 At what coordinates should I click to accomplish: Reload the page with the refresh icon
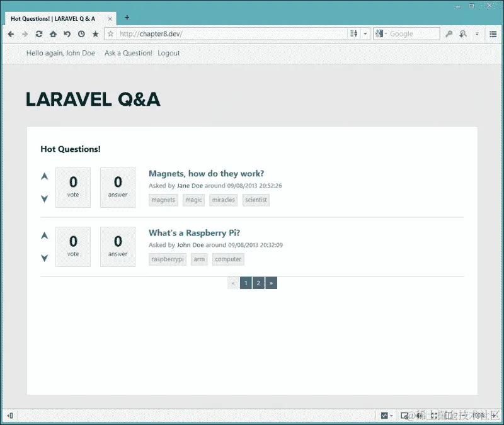(39, 34)
